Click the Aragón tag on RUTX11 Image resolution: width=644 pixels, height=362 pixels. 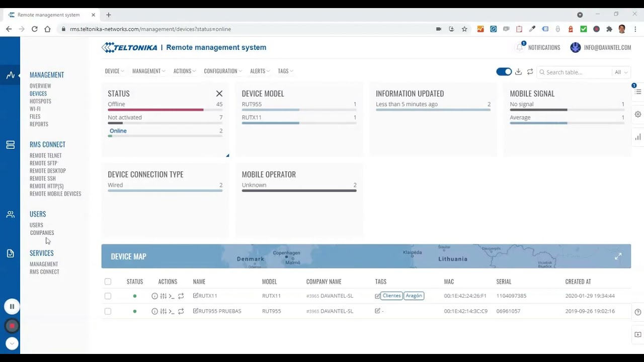pyautogui.click(x=414, y=296)
